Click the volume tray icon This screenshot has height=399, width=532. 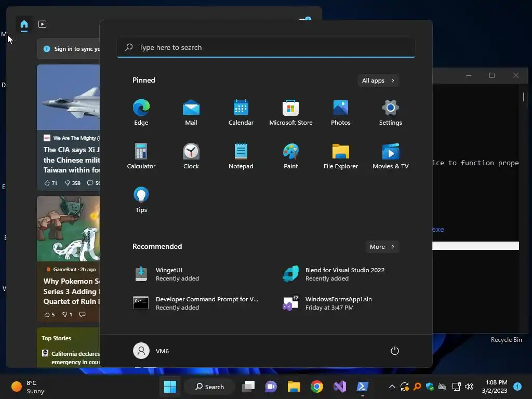coord(469,387)
